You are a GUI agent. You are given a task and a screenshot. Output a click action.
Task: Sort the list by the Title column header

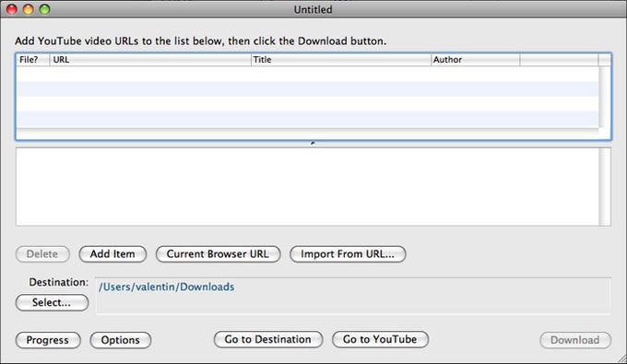(x=341, y=60)
